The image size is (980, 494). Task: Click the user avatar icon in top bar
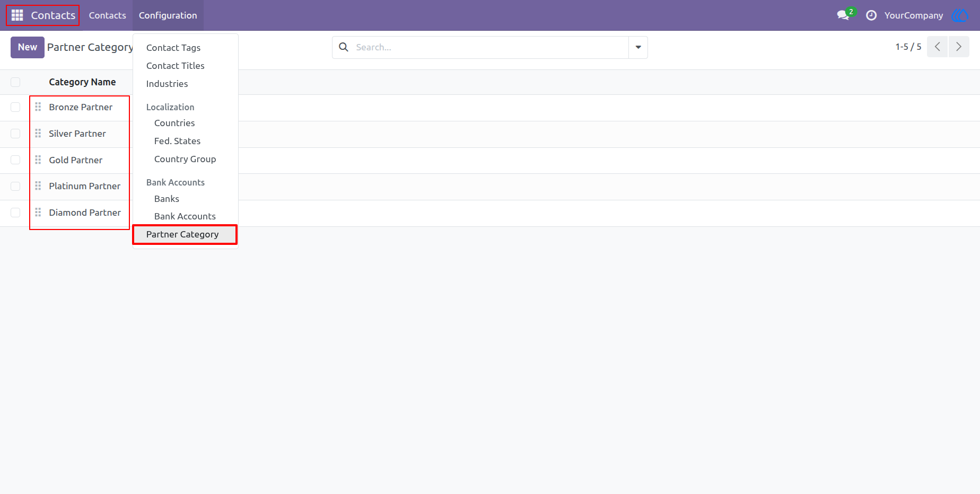click(960, 15)
